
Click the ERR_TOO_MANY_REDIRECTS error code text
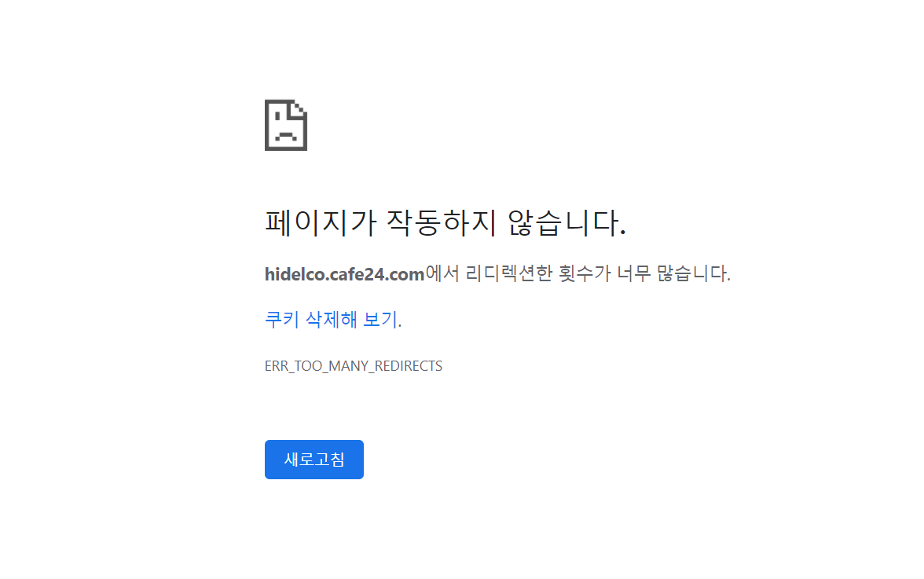click(x=354, y=366)
